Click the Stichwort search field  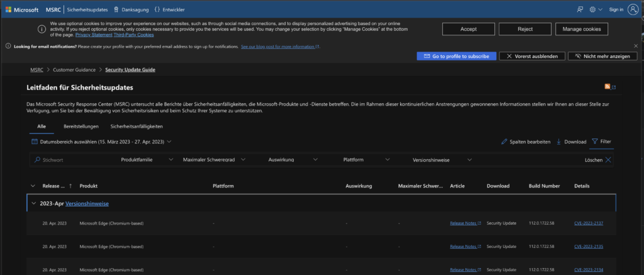pyautogui.click(x=74, y=160)
